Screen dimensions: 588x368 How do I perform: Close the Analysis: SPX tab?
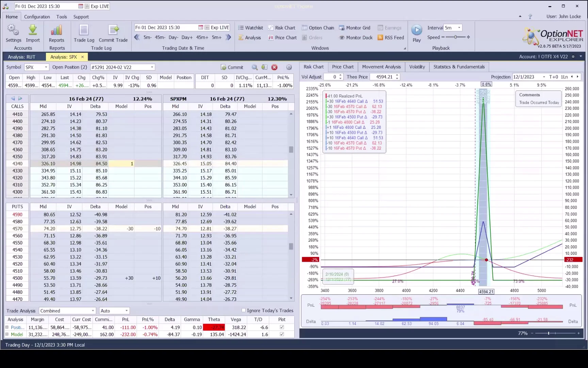point(82,57)
